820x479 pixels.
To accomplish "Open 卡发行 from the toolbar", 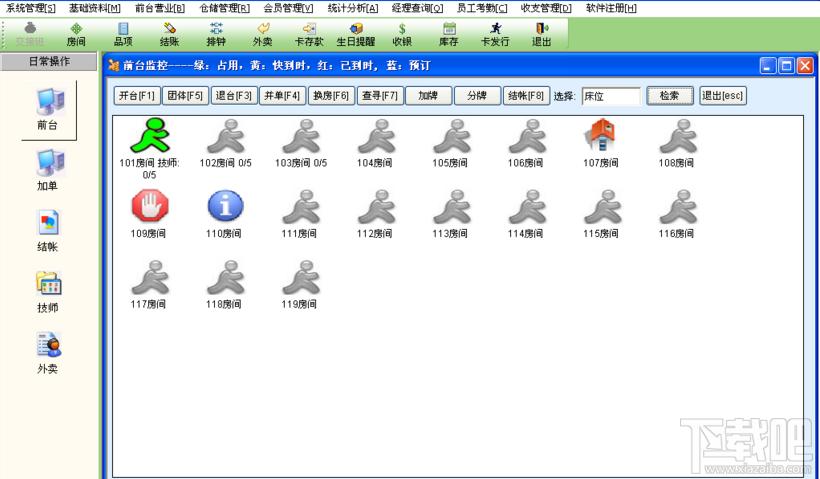I will (495, 35).
